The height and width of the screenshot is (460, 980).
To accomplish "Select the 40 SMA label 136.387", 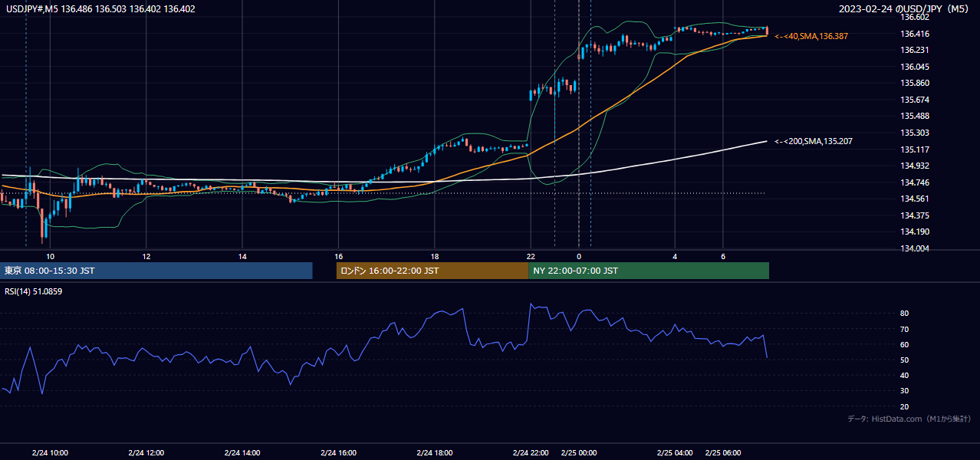I will click(x=811, y=36).
